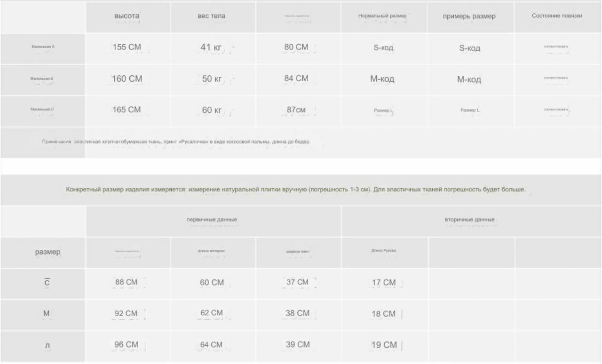Viewport: 602px width, 364px height.
Task: Click the note about elastic cotton fabric
Action: click(176, 142)
